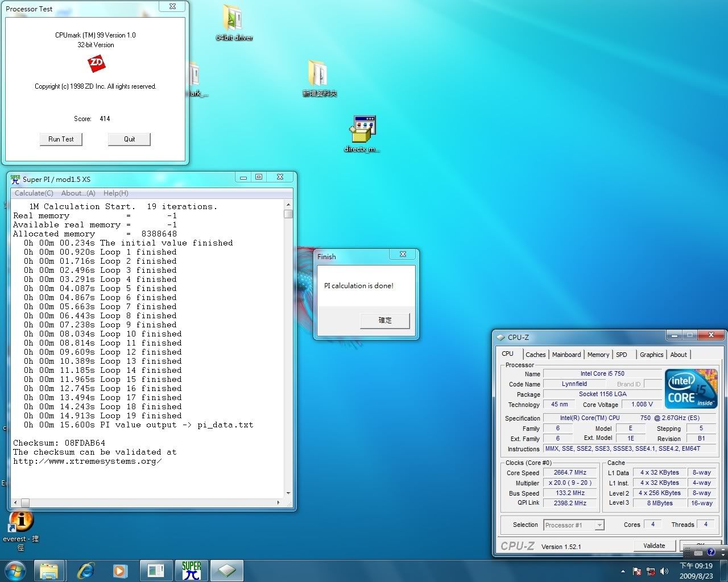Click the Show desktop strip by clock
728x582 pixels.
coord(723,571)
